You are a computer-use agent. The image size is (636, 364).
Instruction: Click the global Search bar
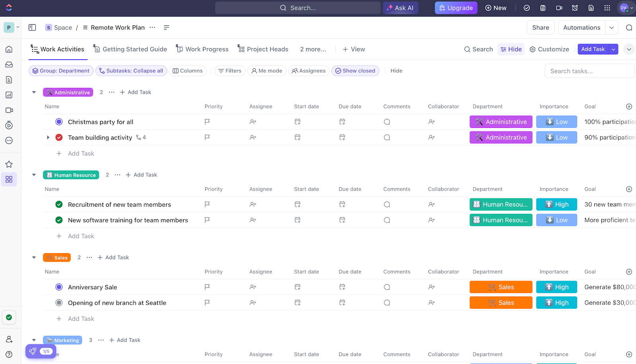298,8
